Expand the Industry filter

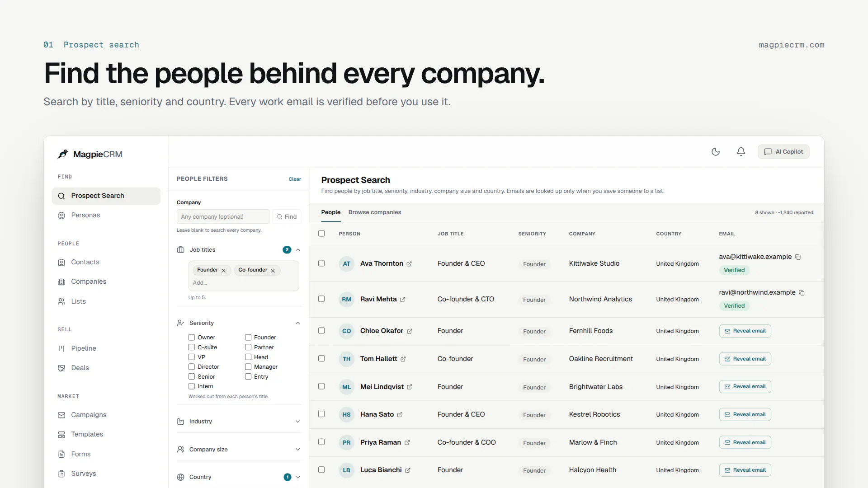pos(298,422)
